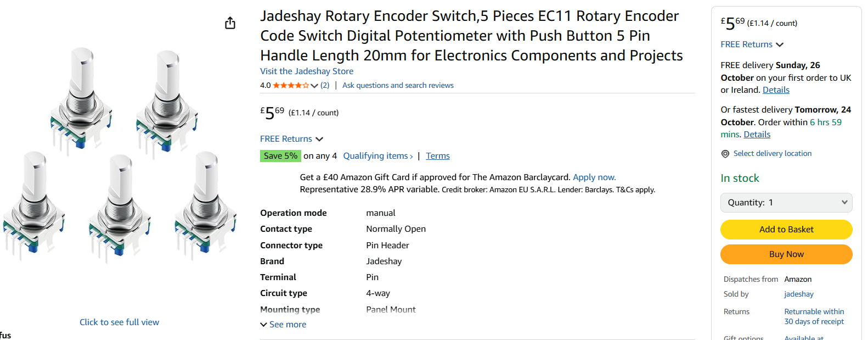Open the Quantity dropdown
This screenshot has width=868, height=340.
pos(786,203)
